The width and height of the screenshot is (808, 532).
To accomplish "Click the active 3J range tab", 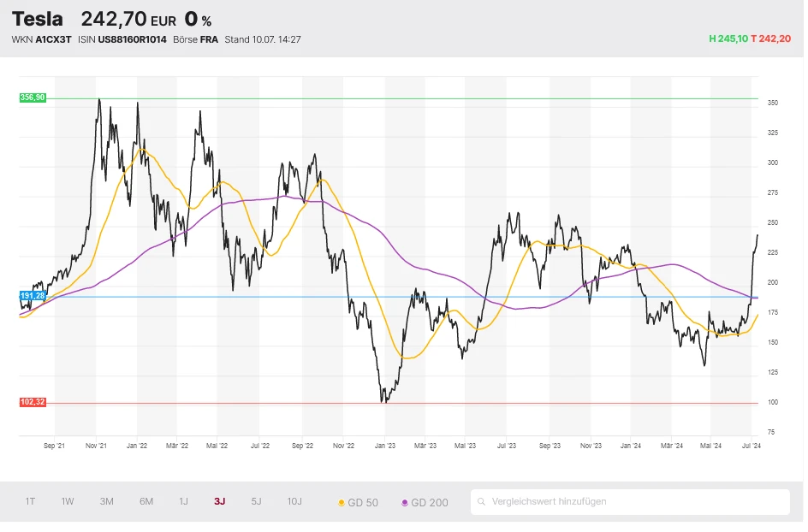I will click(220, 502).
